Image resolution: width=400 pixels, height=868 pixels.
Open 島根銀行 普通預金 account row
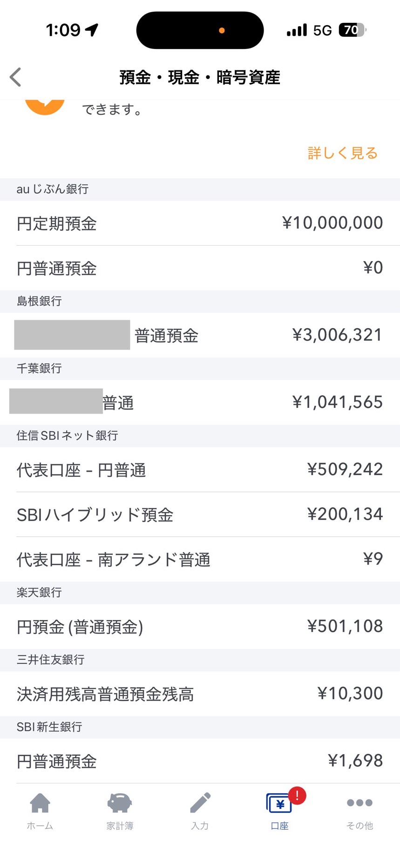coord(200,335)
